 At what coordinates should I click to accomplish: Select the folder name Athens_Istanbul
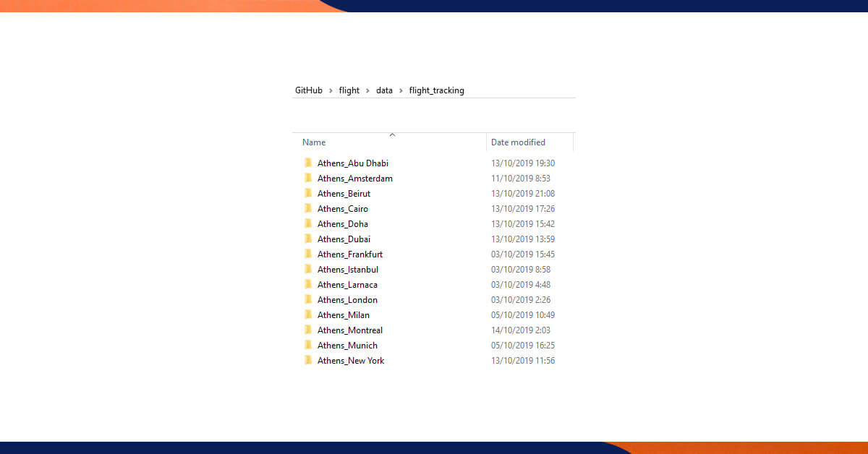[x=348, y=270]
